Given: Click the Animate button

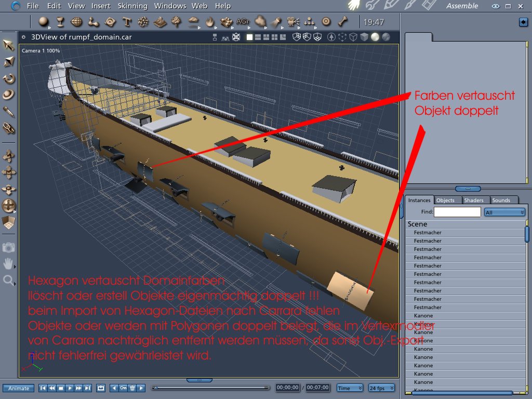Looking at the screenshot, I should tap(19, 388).
